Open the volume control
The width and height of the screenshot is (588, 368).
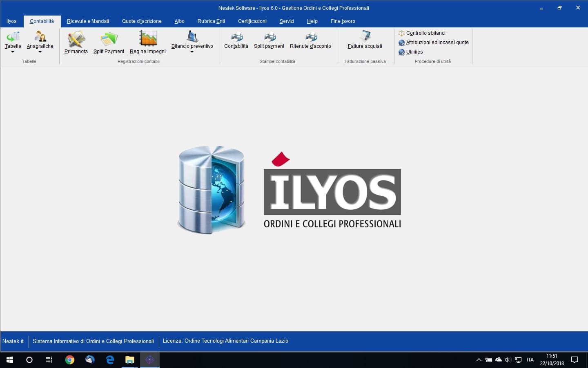coord(508,360)
